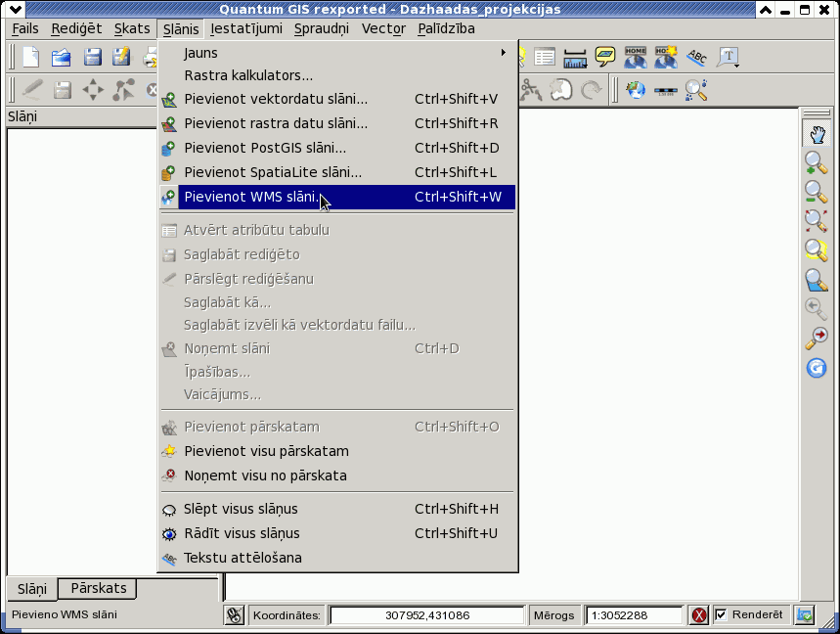Open the Rediģēt menu
Image resolution: width=840 pixels, height=634 pixels.
click(x=76, y=28)
